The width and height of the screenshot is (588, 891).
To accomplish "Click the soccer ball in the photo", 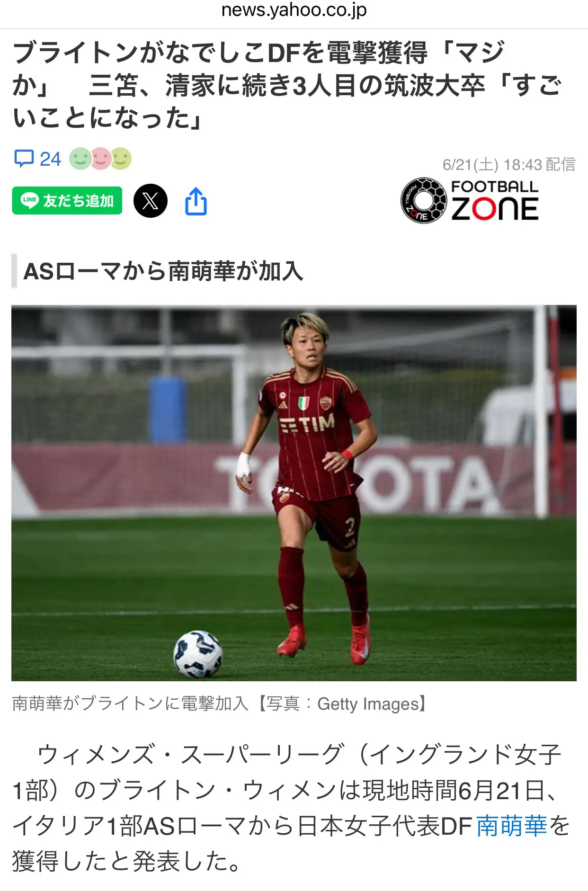I will (198, 654).
